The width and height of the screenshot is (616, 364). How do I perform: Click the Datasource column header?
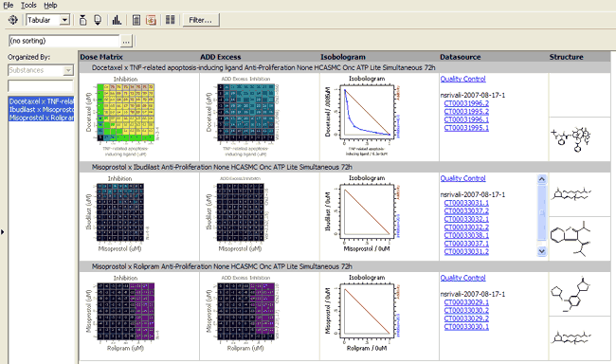461,57
